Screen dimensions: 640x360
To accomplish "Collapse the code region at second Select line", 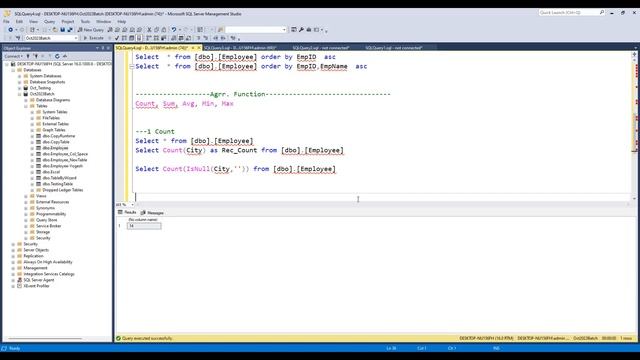I will [x=131, y=66].
